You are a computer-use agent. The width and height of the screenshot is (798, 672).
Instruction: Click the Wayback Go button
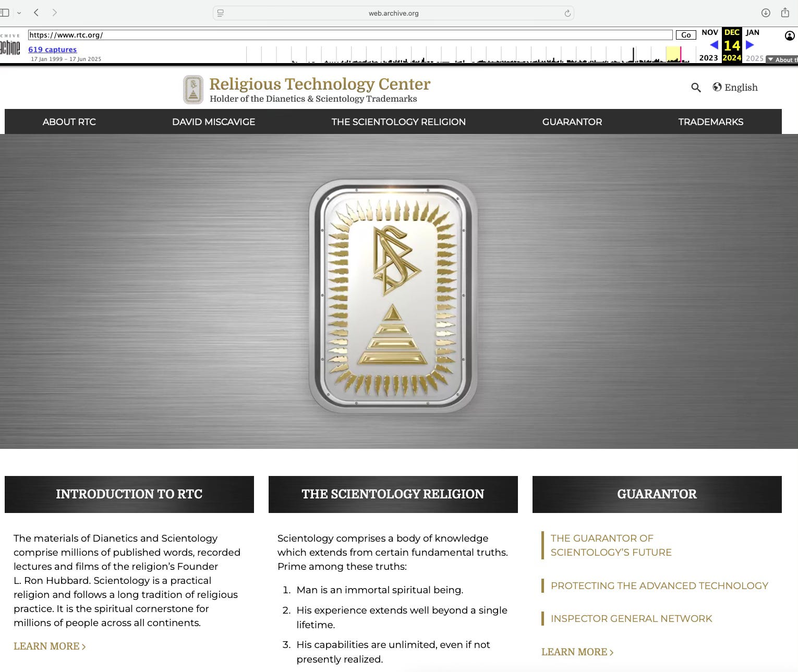pos(686,35)
